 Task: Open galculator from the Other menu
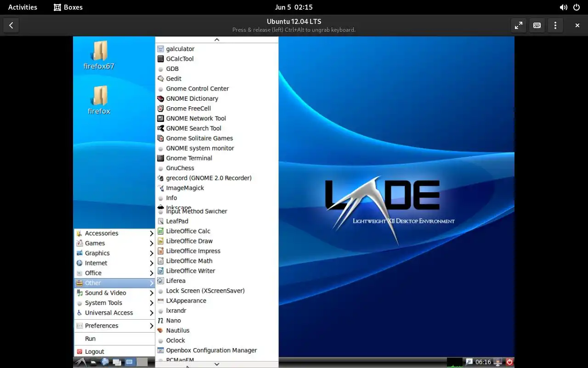click(217, 49)
